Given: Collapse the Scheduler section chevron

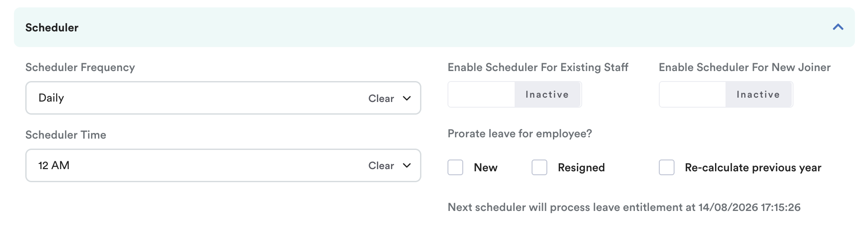Looking at the screenshot, I should pos(837,27).
